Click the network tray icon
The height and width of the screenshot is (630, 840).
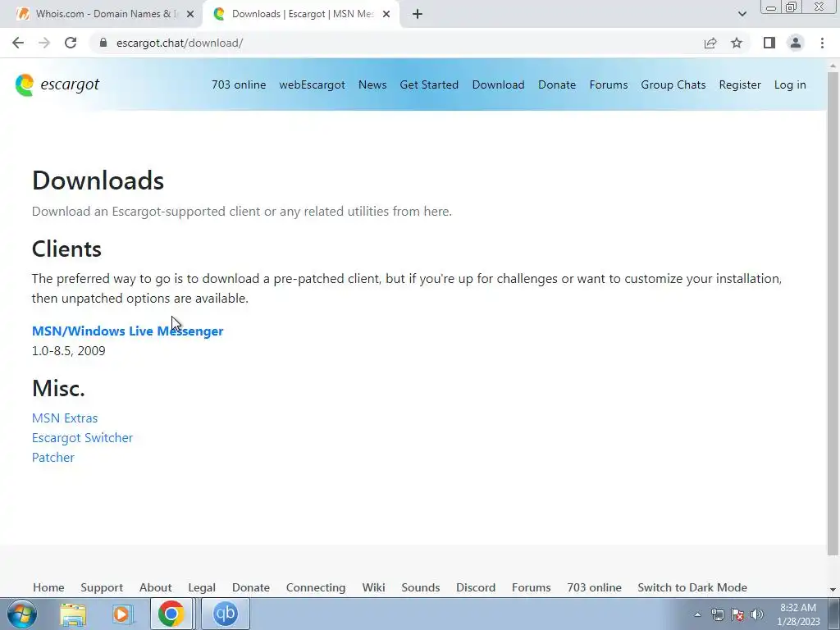point(717,614)
